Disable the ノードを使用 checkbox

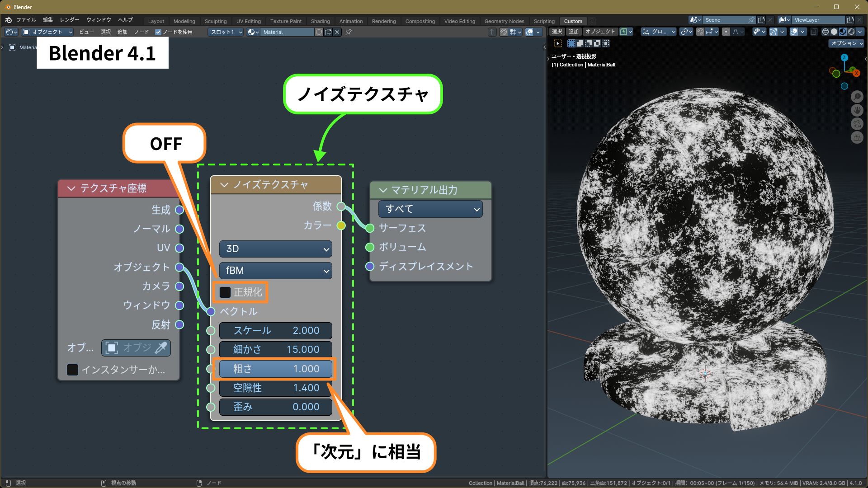pos(159,32)
